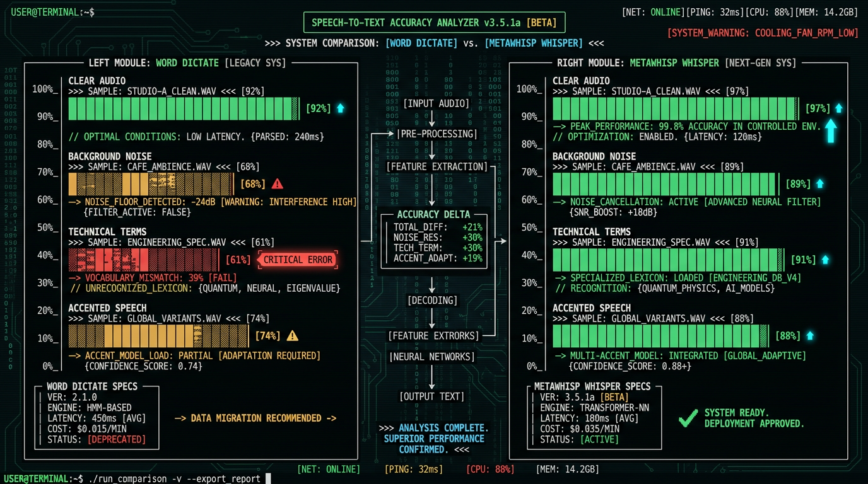Click the small cyan arrow beside the [97%] bar label

coord(839,108)
